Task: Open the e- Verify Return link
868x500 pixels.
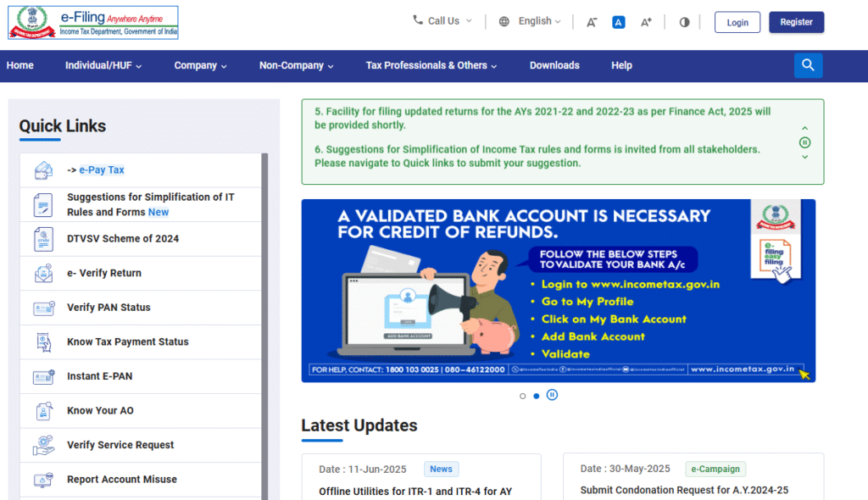Action: pyautogui.click(x=104, y=273)
